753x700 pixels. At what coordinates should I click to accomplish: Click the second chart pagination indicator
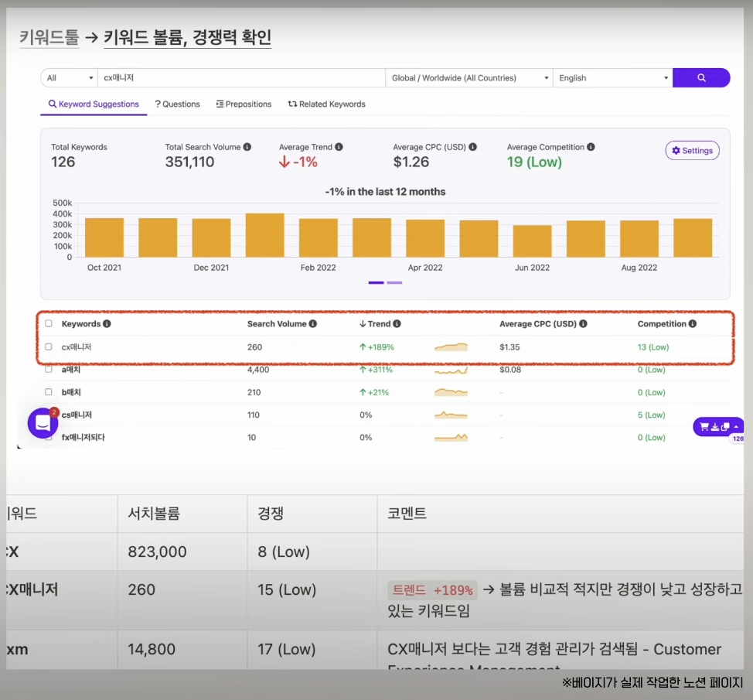[394, 282]
